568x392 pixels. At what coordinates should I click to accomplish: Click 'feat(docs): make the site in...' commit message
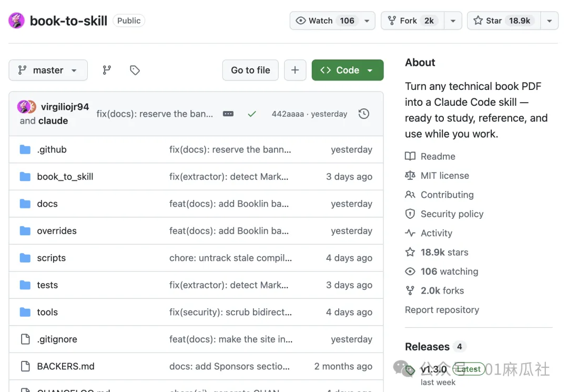[231, 339]
